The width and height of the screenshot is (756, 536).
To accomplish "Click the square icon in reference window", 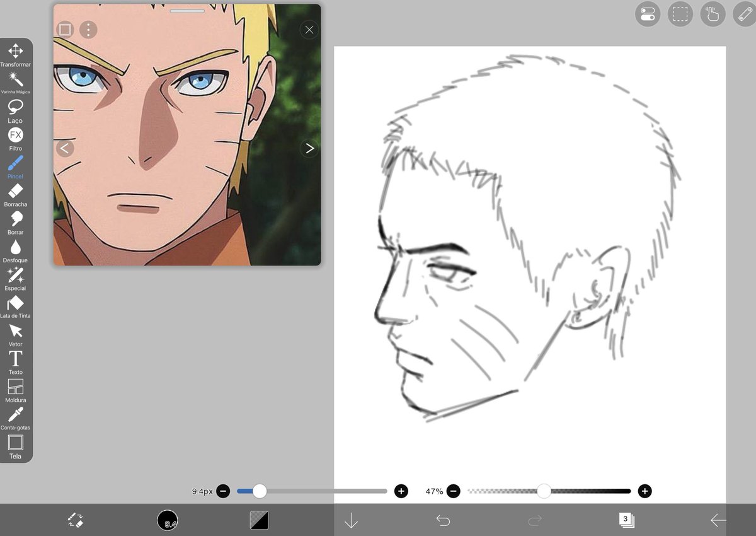I will click(x=65, y=30).
